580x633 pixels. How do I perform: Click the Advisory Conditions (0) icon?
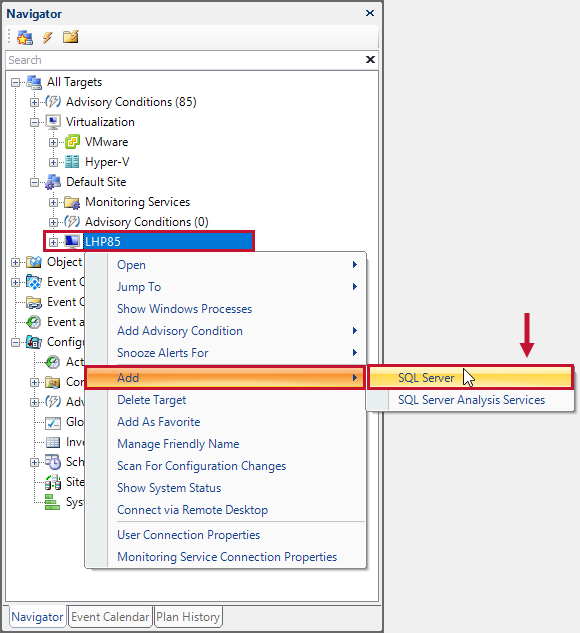click(72, 222)
